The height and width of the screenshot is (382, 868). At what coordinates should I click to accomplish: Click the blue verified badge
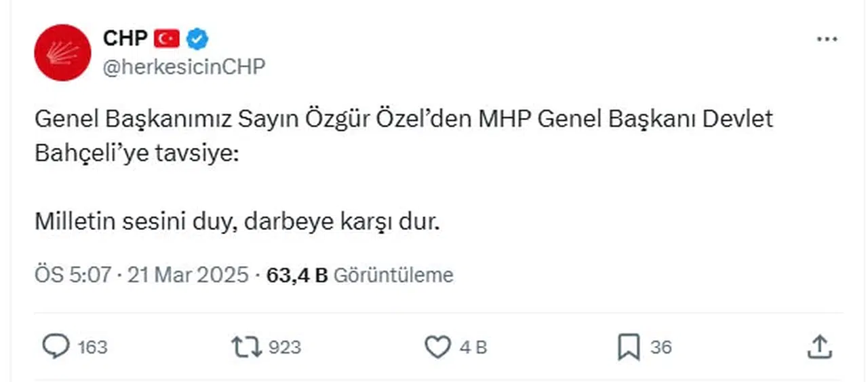[197, 39]
